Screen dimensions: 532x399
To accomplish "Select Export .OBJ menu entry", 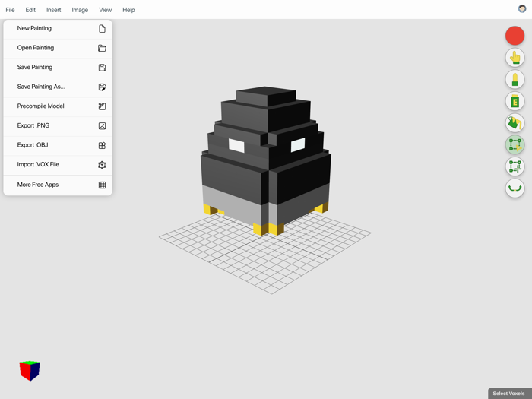I will pyautogui.click(x=58, y=145).
